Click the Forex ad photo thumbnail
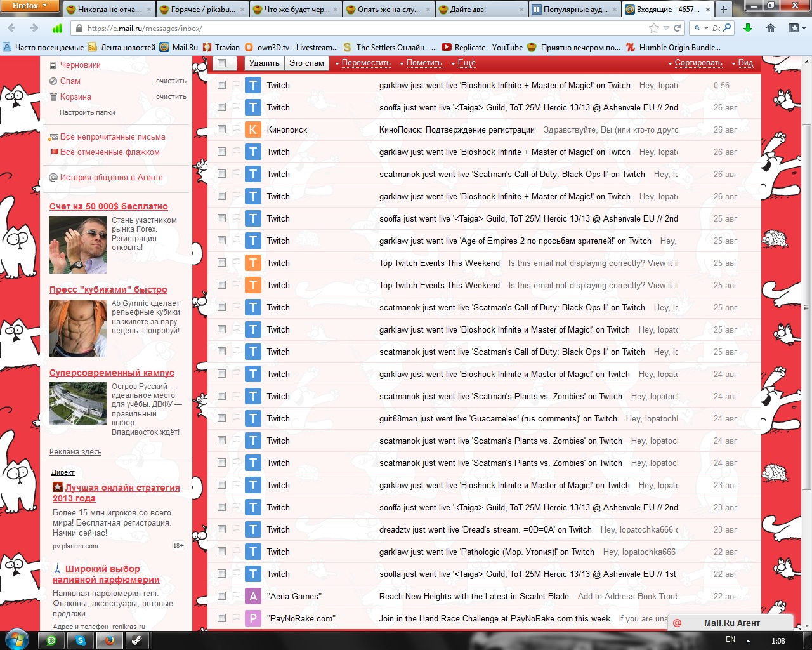This screenshot has height=650, width=812. tap(78, 245)
